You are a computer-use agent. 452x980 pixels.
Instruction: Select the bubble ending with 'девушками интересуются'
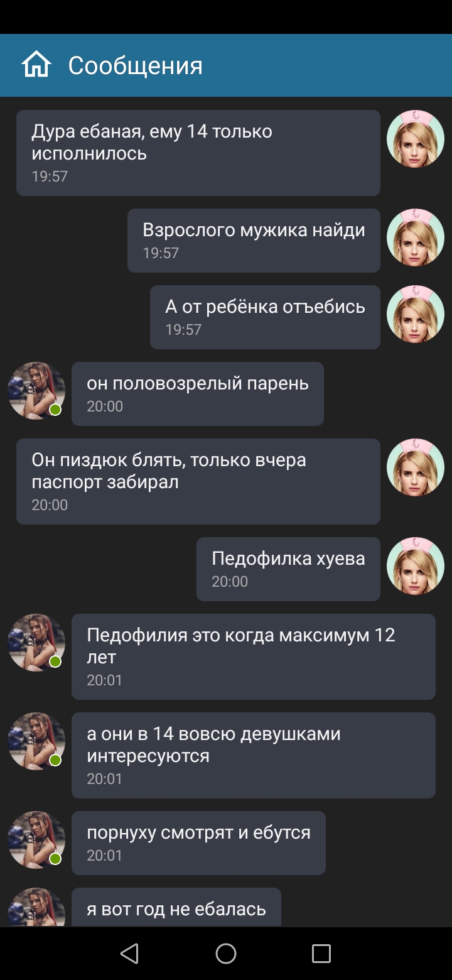[x=254, y=755]
